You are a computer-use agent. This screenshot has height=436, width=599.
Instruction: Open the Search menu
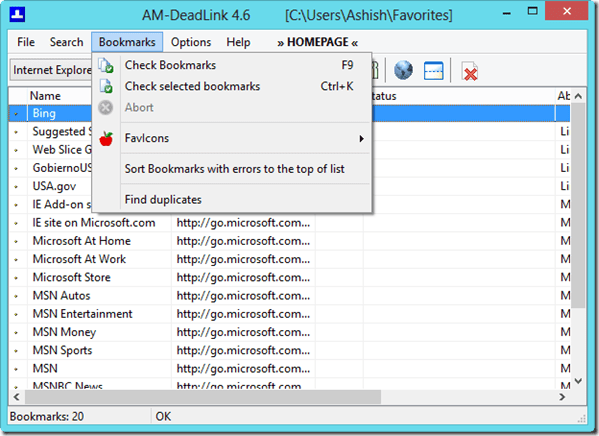click(66, 42)
